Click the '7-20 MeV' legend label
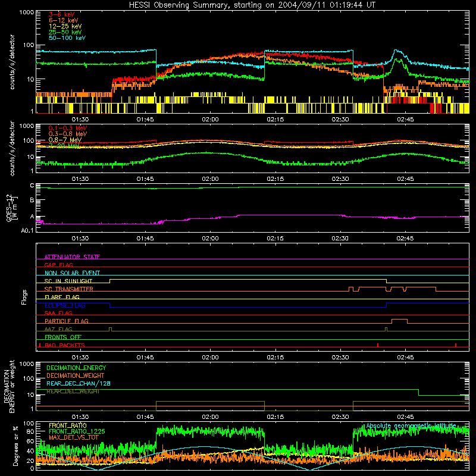 [64, 146]
